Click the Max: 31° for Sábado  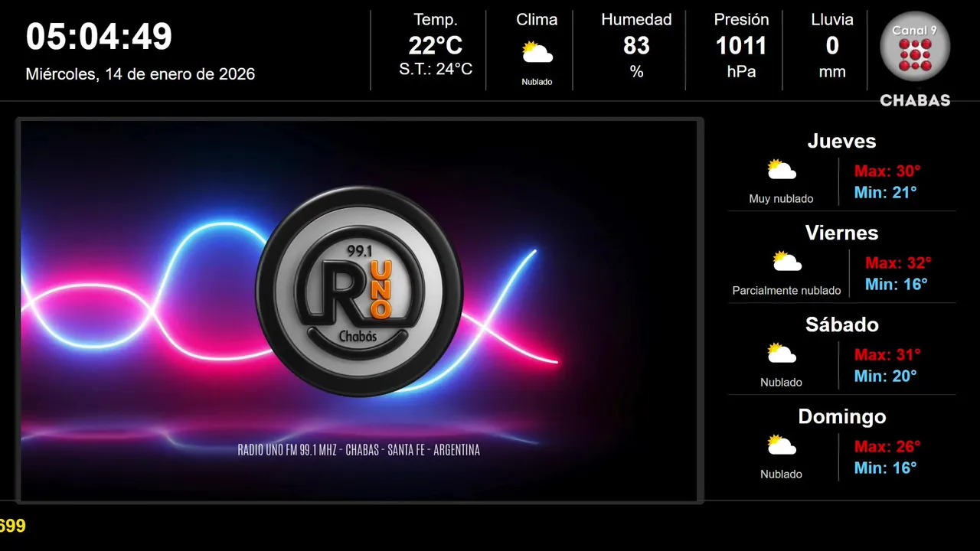pos(887,354)
